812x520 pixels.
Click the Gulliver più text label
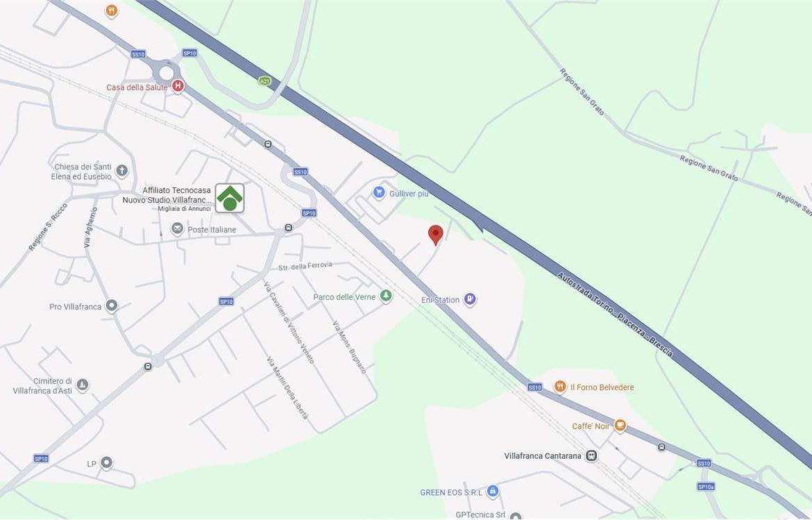tap(409, 193)
